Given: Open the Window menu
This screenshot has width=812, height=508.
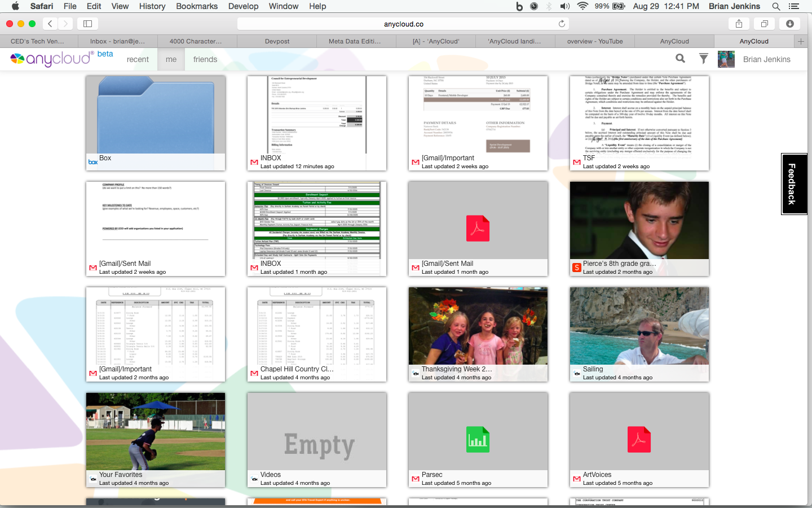Looking at the screenshot, I should point(284,6).
